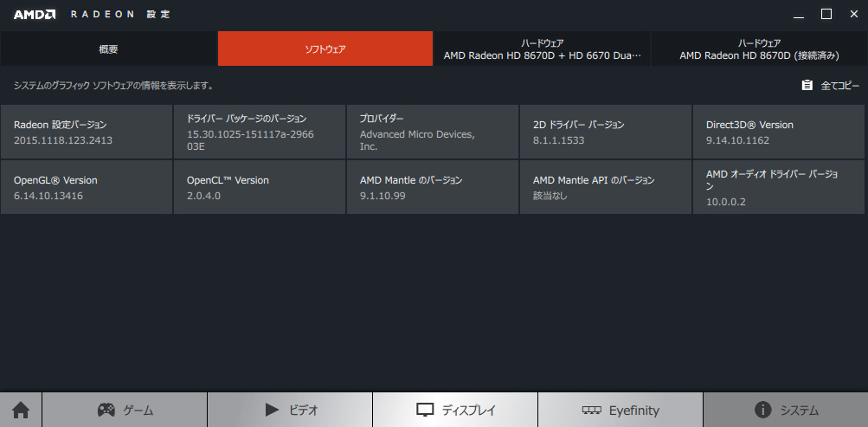The image size is (868, 427).
Task: Select the ソフトウェア tab
Action: click(325, 49)
